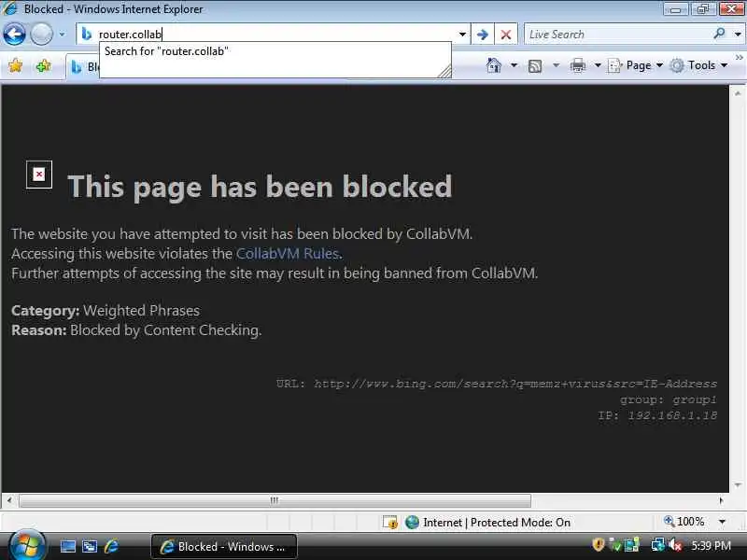
Task: Select the Blocked page tab
Action: 82,67
